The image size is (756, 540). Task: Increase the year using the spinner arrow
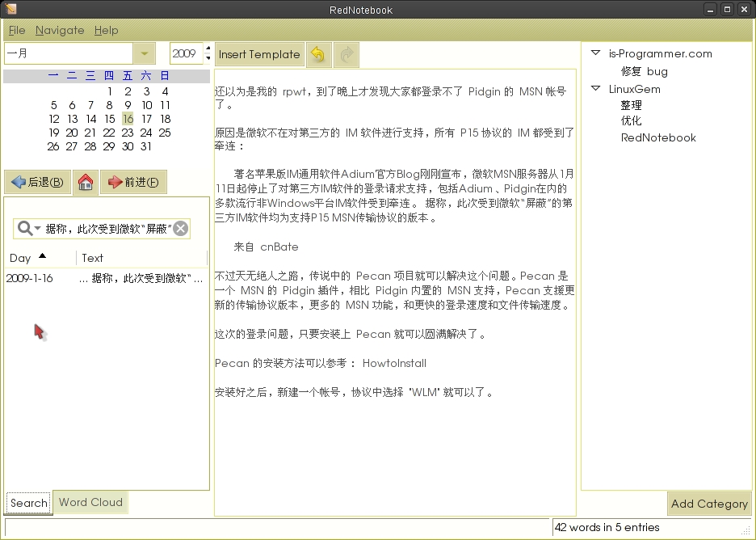coord(208,49)
